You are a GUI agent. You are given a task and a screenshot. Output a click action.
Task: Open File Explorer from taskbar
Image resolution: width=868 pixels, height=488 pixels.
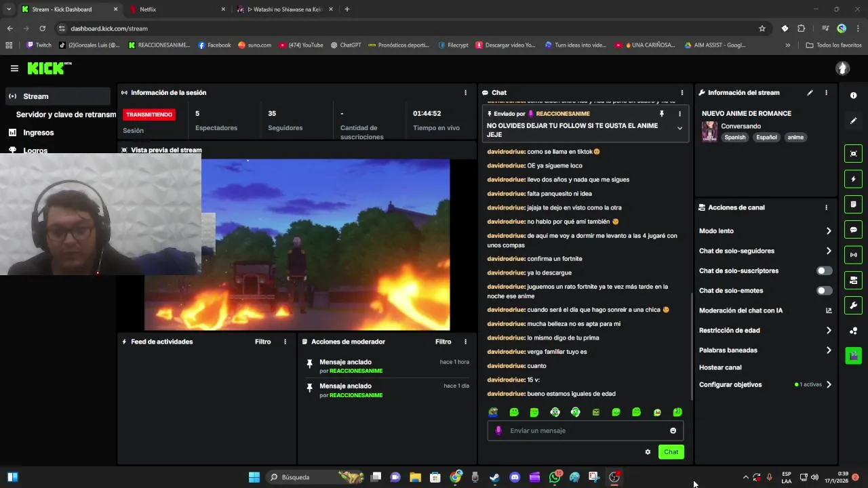point(415,477)
